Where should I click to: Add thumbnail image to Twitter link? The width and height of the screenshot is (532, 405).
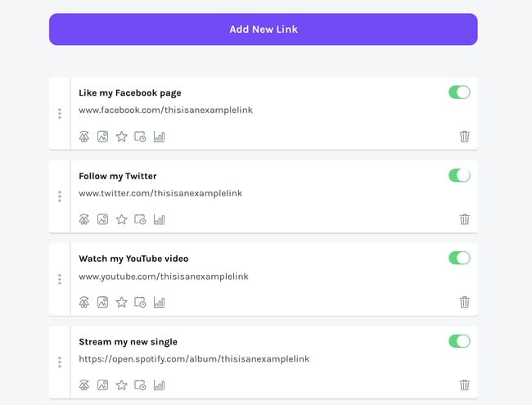(102, 219)
